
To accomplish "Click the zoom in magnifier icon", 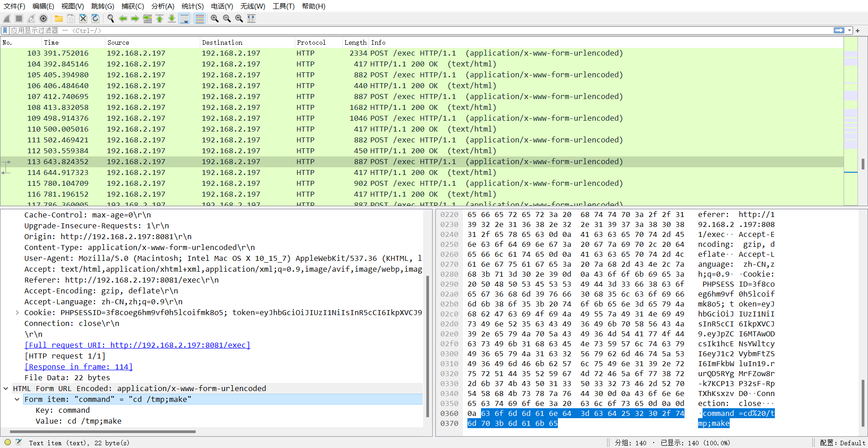I will pos(215,19).
